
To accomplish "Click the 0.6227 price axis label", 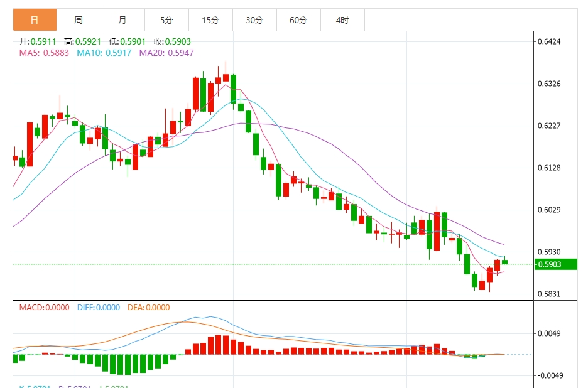I will [x=549, y=126].
